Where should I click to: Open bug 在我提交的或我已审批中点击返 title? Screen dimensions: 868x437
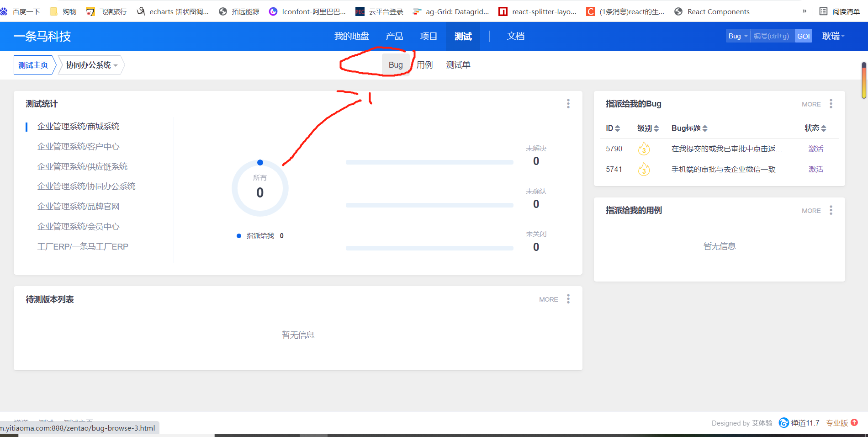[727, 149]
